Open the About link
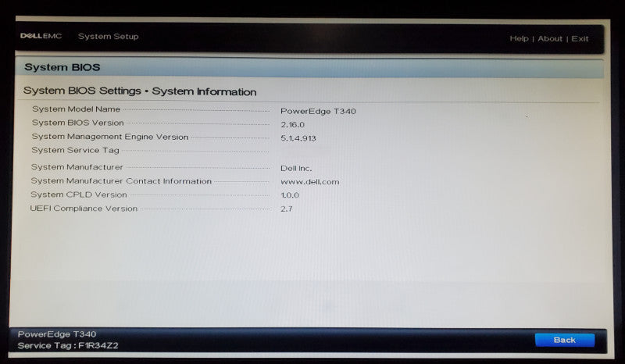This screenshot has height=364, width=625. coord(550,39)
